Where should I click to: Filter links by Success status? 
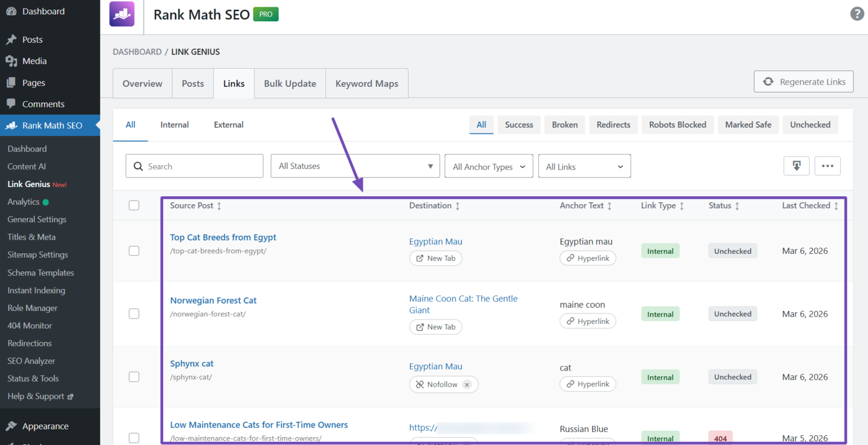519,125
